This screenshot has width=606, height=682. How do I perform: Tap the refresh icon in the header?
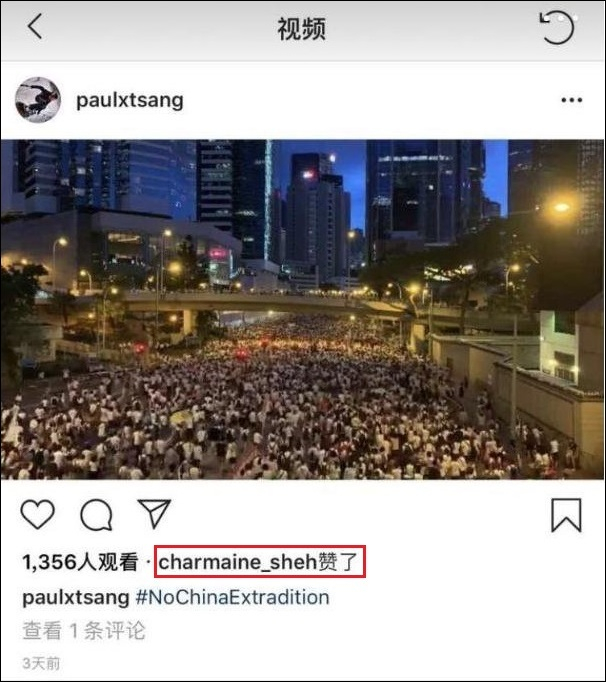(x=557, y=28)
